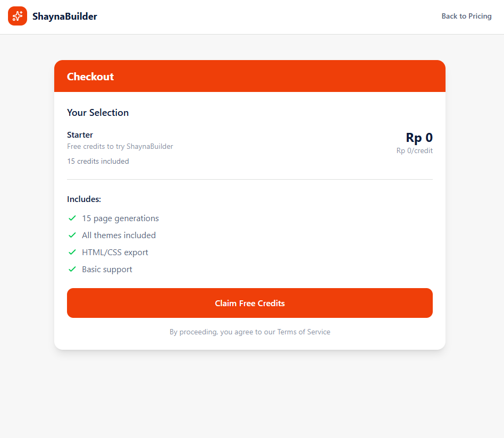Click the Free credits description text
The height and width of the screenshot is (438, 504).
tap(120, 147)
